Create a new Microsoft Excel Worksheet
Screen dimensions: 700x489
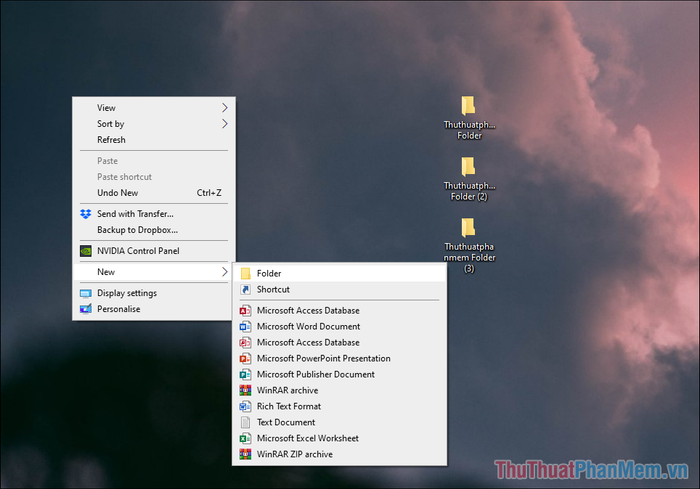pyautogui.click(x=339, y=438)
